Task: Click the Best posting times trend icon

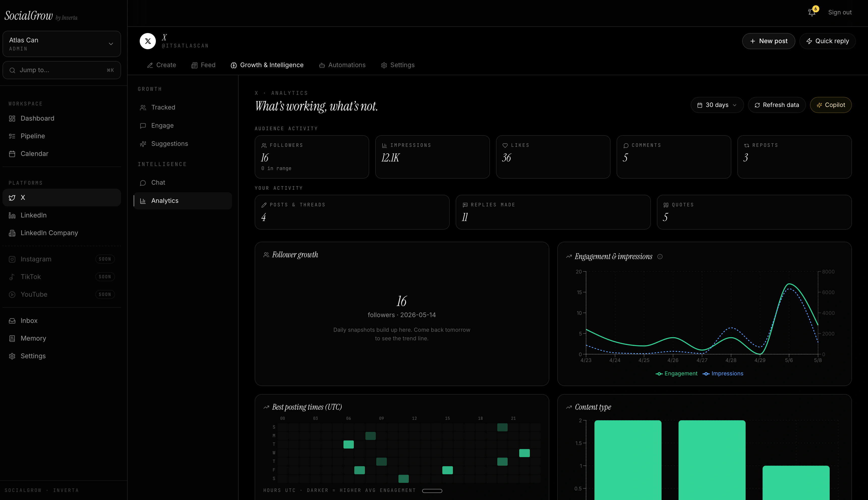Action: point(266,407)
